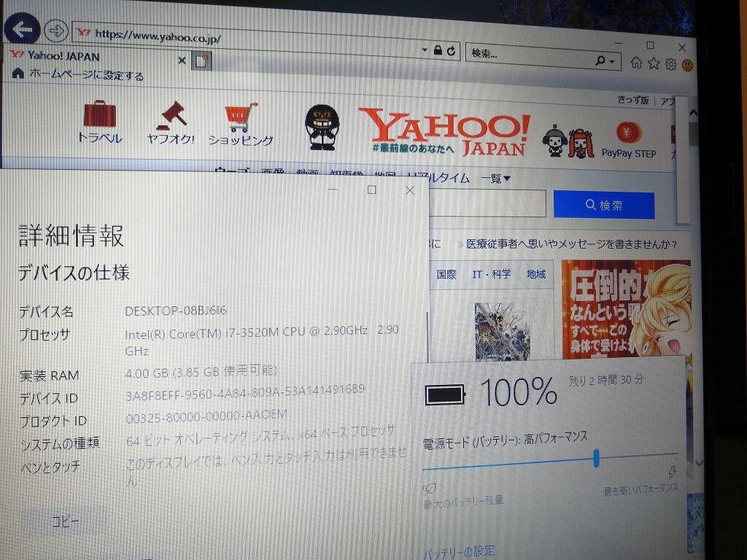Click the 圧倒的 anime advertisement banner
The width and height of the screenshot is (747, 560).
(x=627, y=309)
